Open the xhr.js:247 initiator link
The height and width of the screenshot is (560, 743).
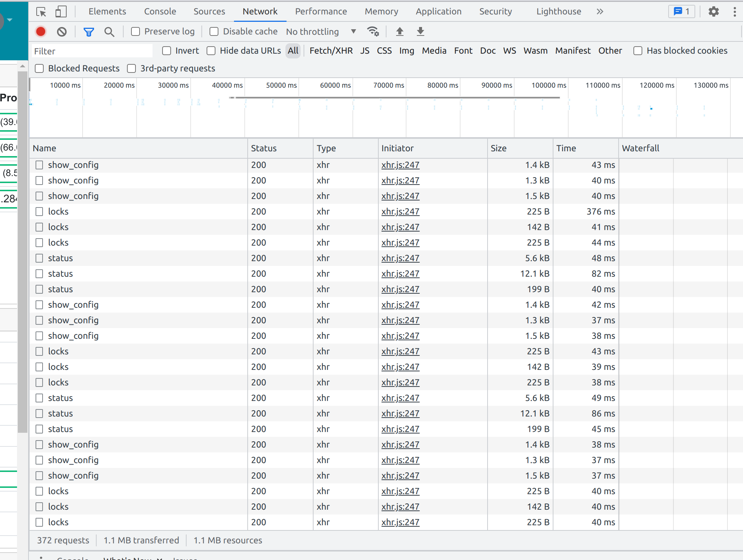(400, 165)
